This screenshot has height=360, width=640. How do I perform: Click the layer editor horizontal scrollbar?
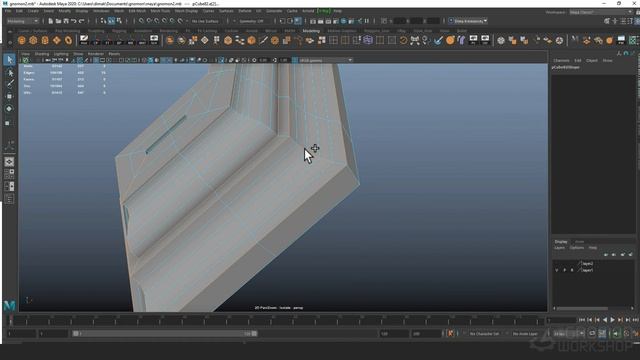point(582,308)
